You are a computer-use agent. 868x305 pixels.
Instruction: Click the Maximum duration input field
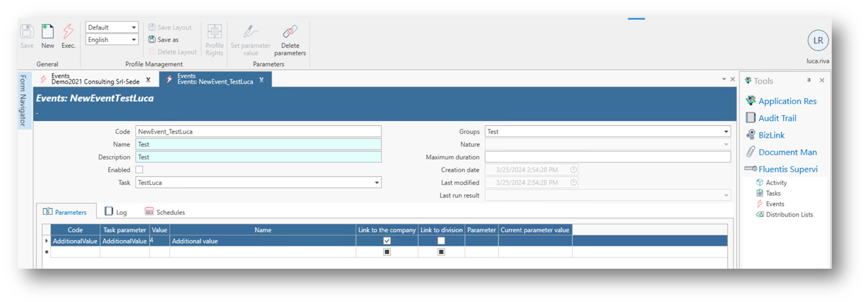607,157
